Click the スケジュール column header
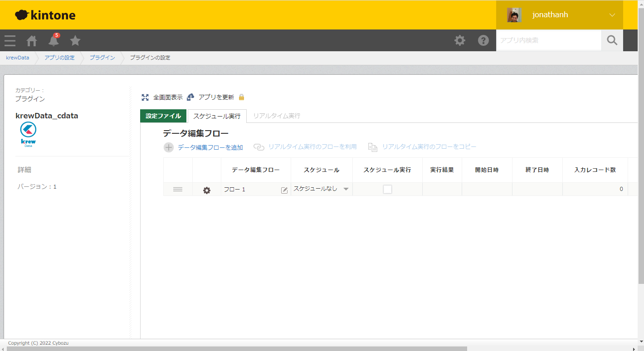The width and height of the screenshot is (644, 351). [x=322, y=170]
